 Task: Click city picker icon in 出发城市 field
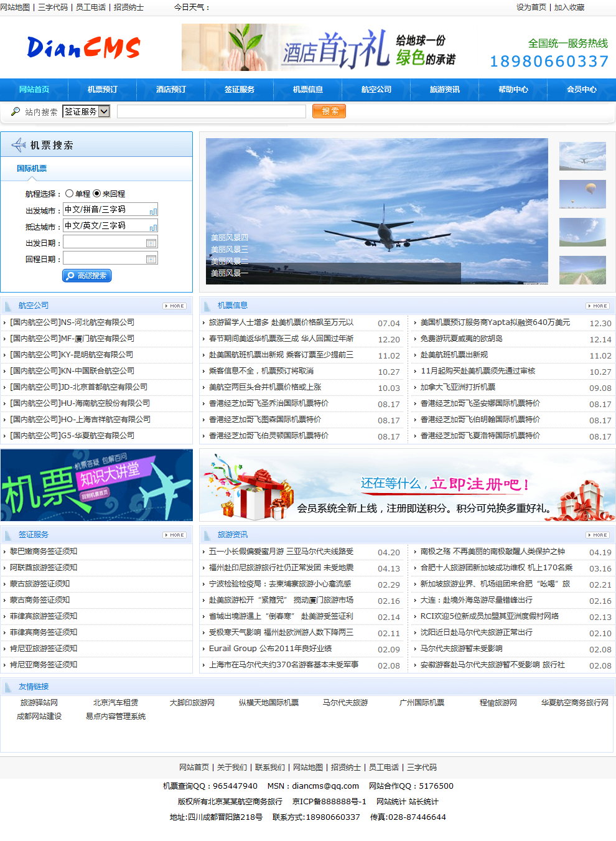[x=153, y=211]
